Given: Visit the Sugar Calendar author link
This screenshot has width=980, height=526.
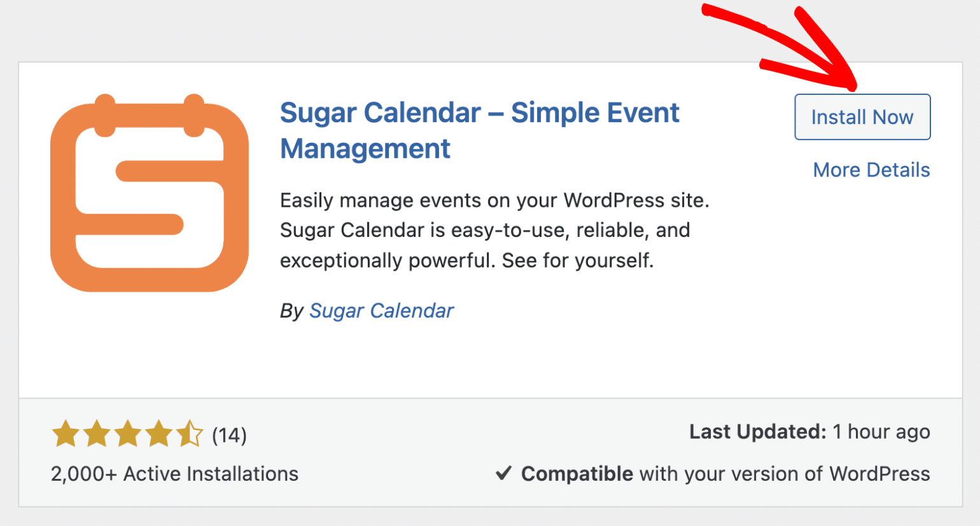Looking at the screenshot, I should point(381,311).
